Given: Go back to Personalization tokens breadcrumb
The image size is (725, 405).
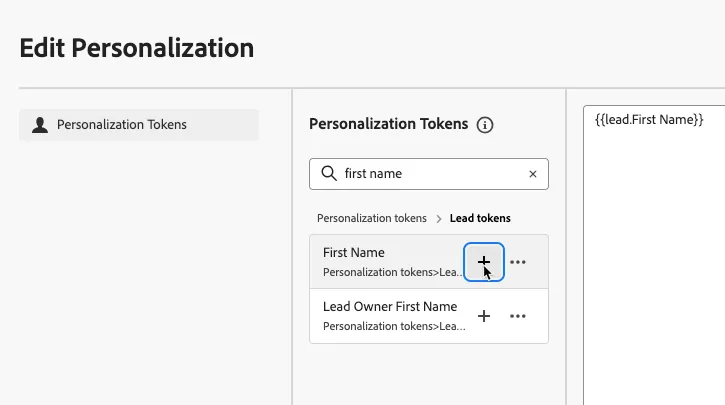Looking at the screenshot, I should coord(372,218).
